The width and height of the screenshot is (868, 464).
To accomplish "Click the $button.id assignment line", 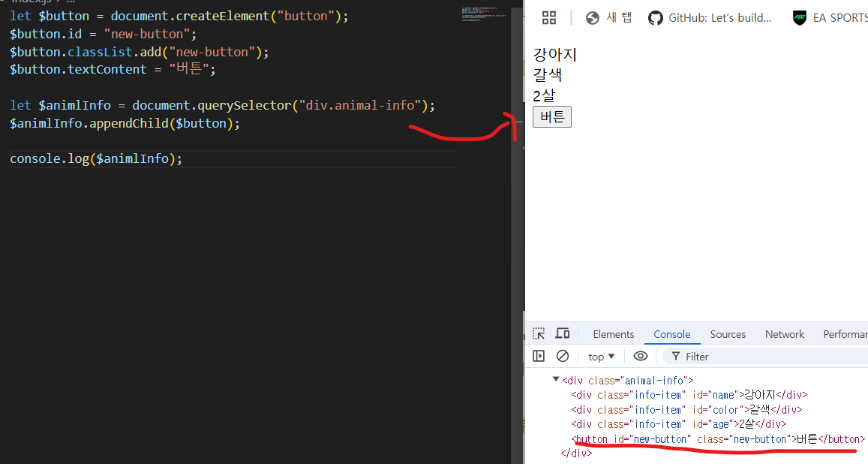I will (x=103, y=34).
